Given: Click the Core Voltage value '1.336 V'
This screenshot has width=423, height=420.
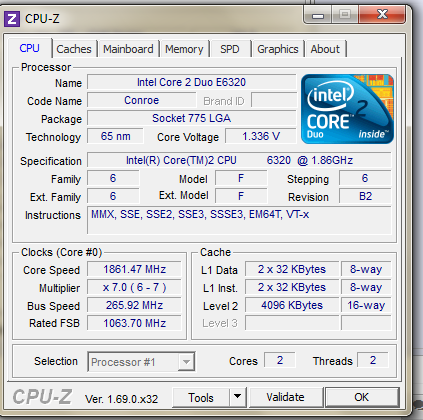Looking at the screenshot, I should [261, 136].
